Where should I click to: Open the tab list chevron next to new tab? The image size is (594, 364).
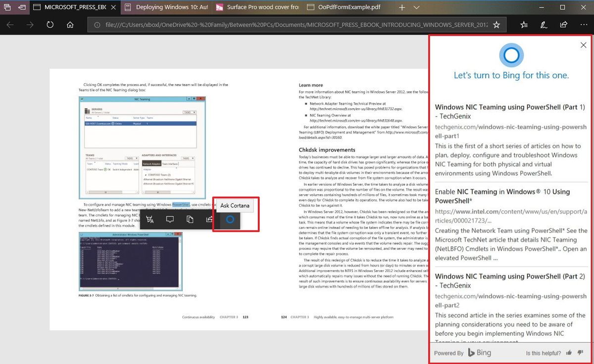pyautogui.click(x=417, y=7)
